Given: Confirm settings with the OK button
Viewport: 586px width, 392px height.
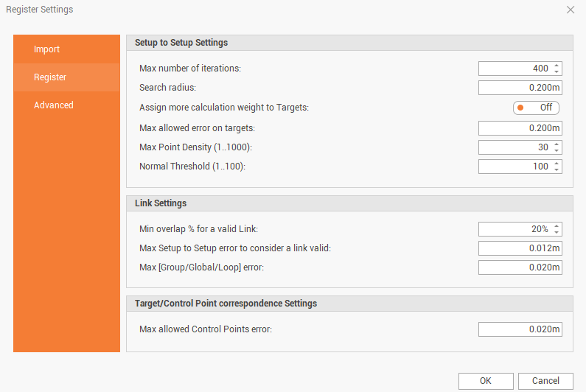Looking at the screenshot, I should pos(486,381).
